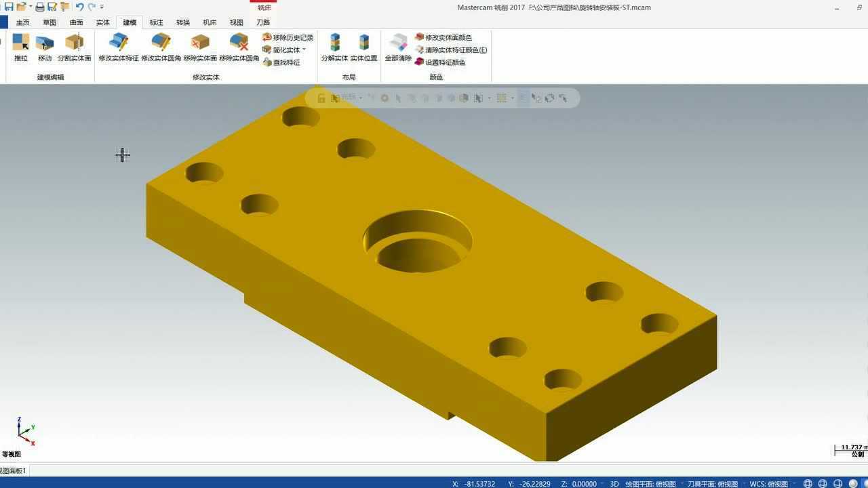The image size is (868, 488).
Task: Expand the 简化实体 dropdown arrow
Action: [304, 50]
